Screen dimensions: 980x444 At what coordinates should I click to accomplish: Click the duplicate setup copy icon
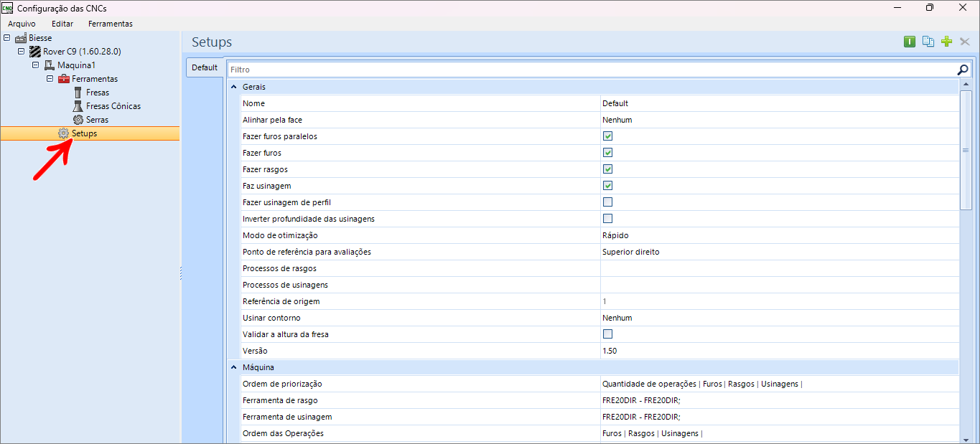click(928, 42)
